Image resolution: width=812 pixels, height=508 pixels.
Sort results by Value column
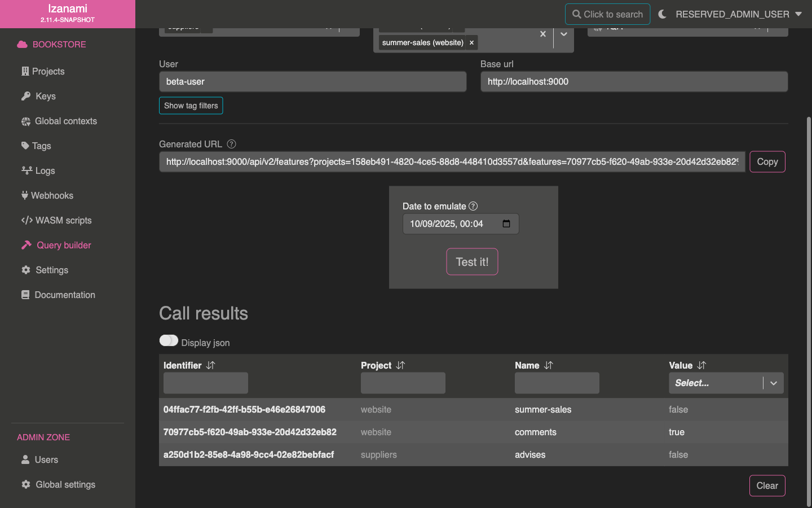click(701, 365)
